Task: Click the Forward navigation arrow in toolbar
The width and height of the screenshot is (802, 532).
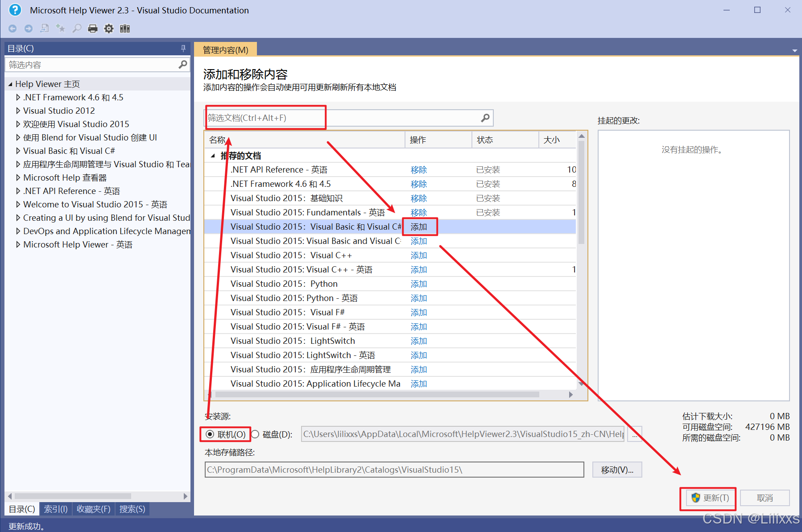Action: [29, 29]
